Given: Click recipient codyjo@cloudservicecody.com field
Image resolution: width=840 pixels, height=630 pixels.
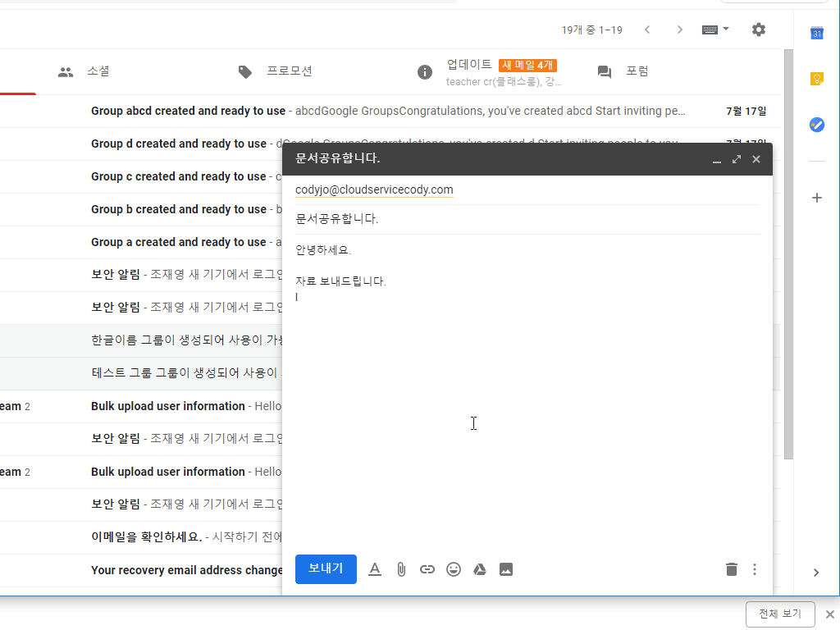Looking at the screenshot, I should (374, 189).
